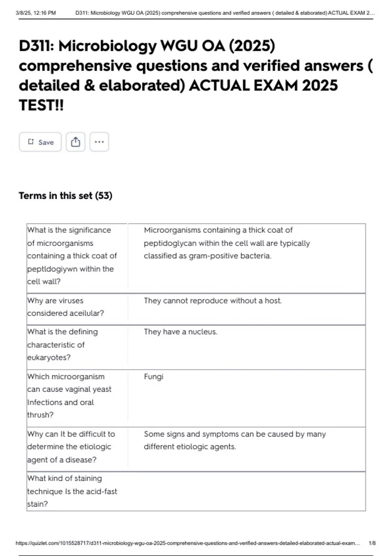Click the document title in page header
The height and width of the screenshot is (556, 392).
(x=225, y=13)
